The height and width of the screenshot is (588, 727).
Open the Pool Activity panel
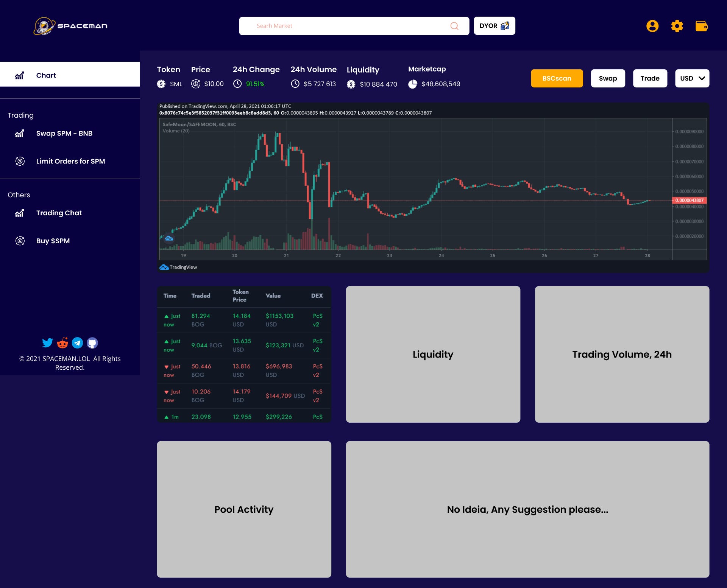[x=244, y=509]
